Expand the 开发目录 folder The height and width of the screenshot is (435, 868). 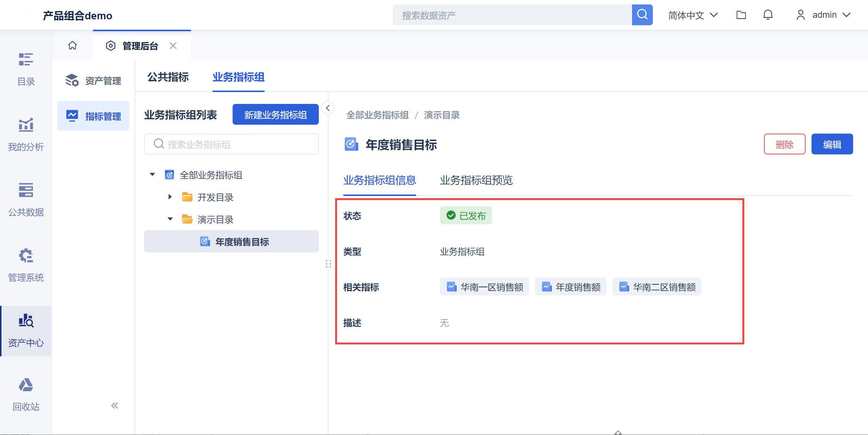click(x=170, y=197)
